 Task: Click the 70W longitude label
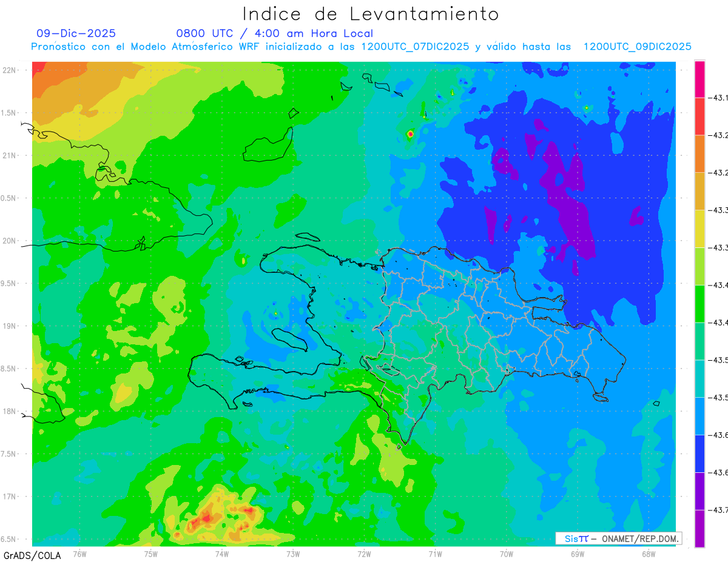click(x=507, y=554)
